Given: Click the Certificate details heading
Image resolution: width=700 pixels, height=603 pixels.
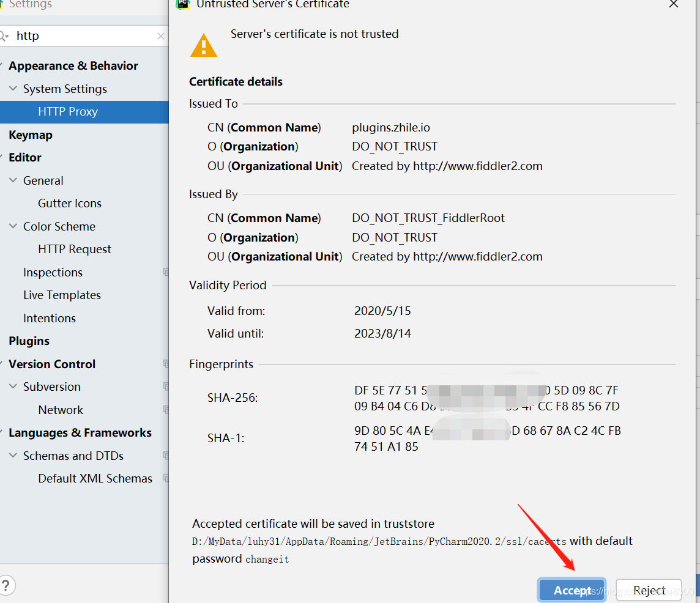Looking at the screenshot, I should click(236, 82).
